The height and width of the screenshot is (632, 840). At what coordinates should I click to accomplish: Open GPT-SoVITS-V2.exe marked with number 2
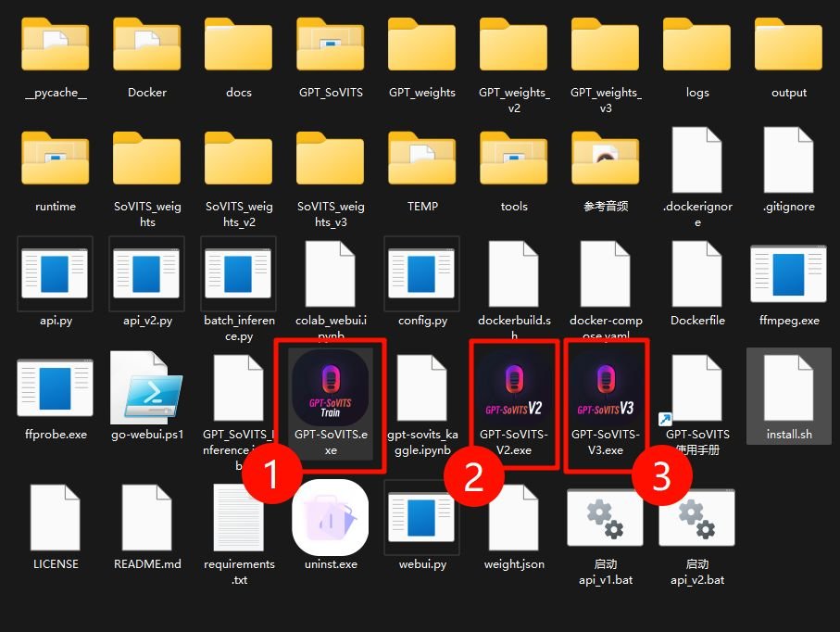point(514,387)
